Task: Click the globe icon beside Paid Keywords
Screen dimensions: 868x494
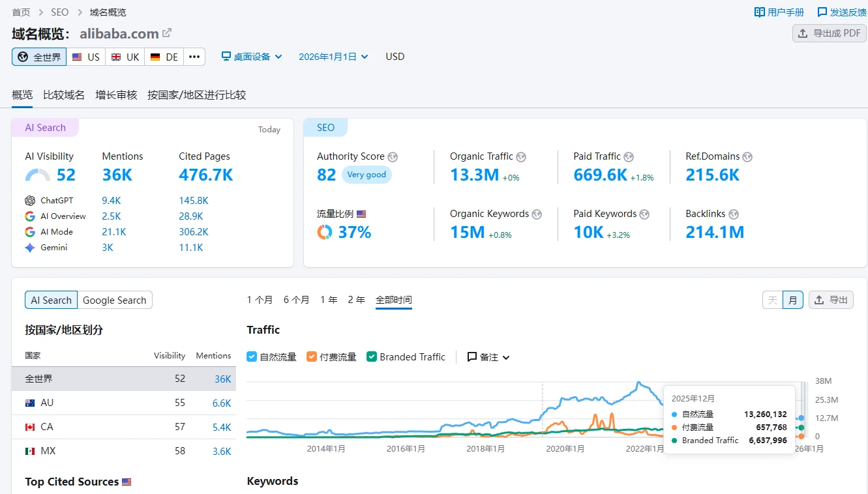Action: point(644,214)
